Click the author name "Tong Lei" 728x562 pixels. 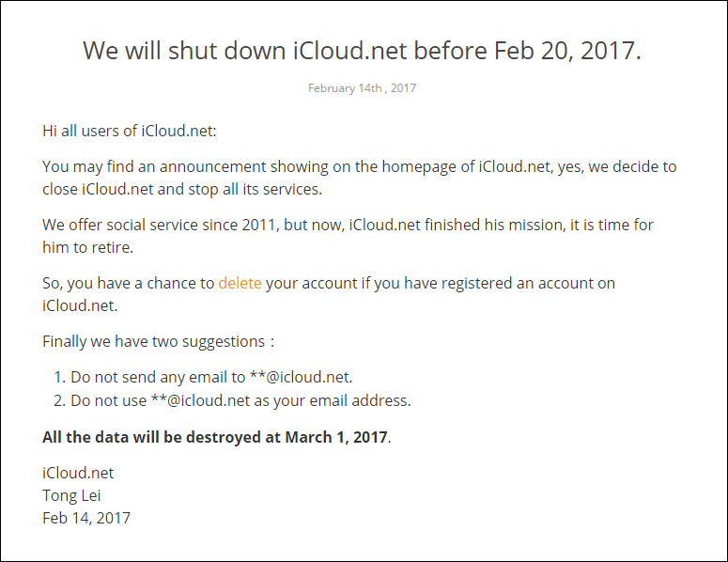coord(73,495)
